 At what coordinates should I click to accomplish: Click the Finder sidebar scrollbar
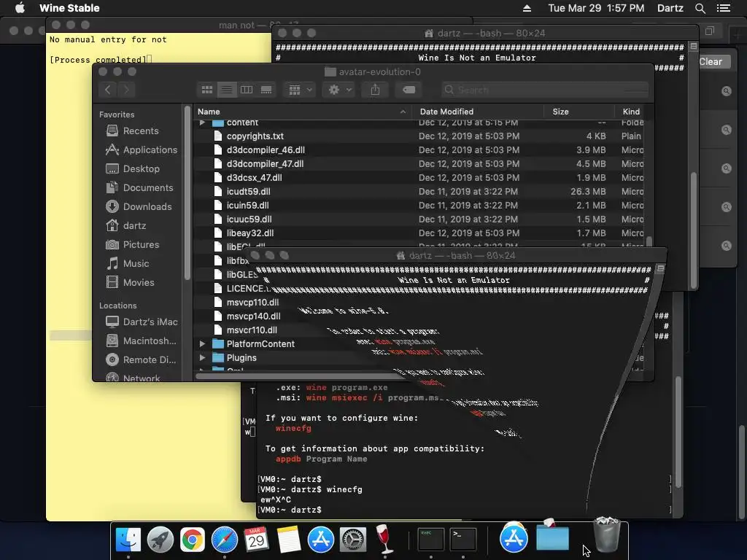click(x=187, y=192)
